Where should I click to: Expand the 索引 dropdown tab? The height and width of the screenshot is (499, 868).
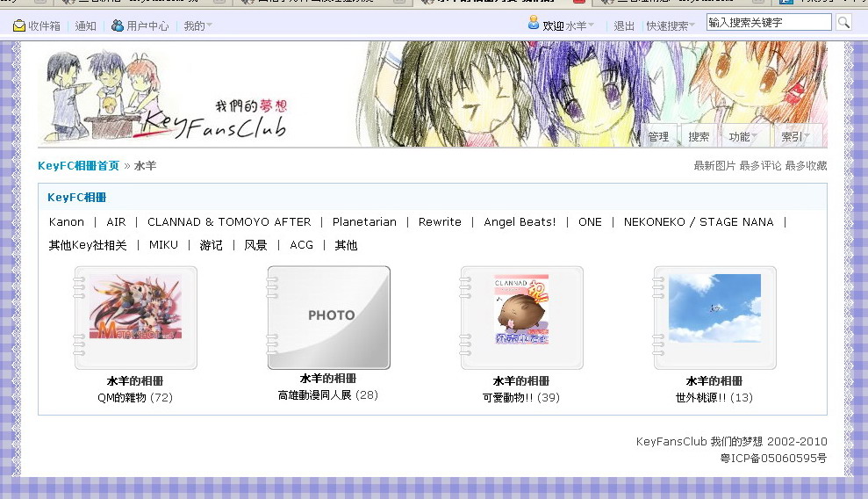pyautogui.click(x=795, y=136)
